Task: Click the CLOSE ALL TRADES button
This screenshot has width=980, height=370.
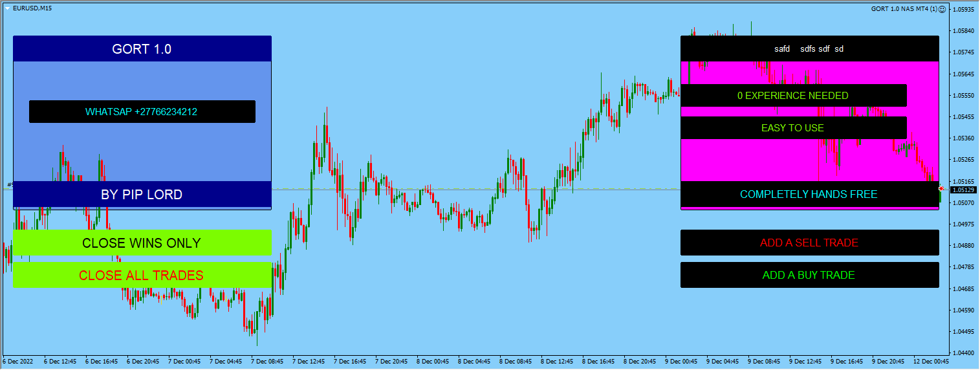Action: point(142,276)
